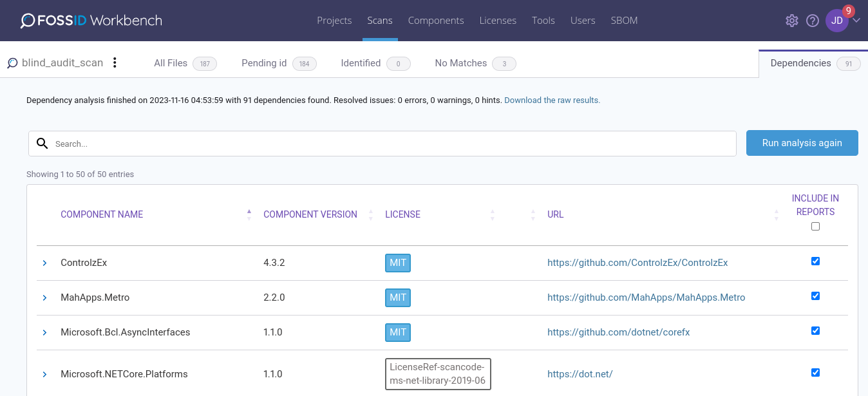Image resolution: width=868 pixels, height=396 pixels.
Task: Open Tools in the top navigation
Action: (x=543, y=21)
